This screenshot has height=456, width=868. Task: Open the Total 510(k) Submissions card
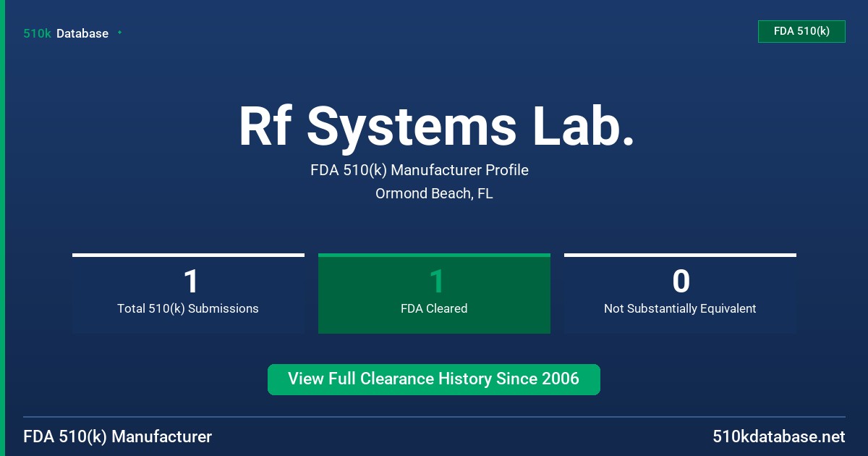pos(188,293)
